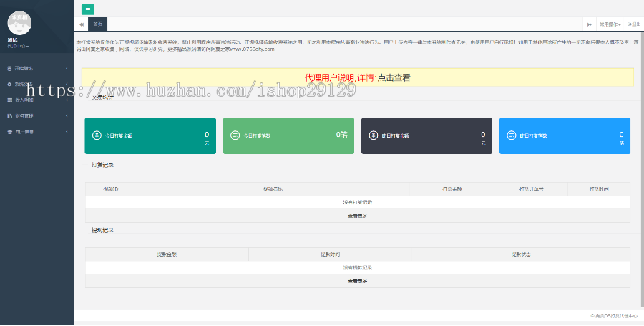This screenshot has height=326, width=644.
Task: Click the tab scroll-right double arrow
Action: [590, 24]
